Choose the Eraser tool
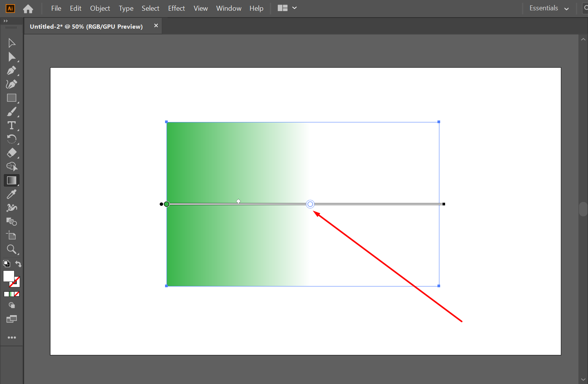 (x=11, y=153)
